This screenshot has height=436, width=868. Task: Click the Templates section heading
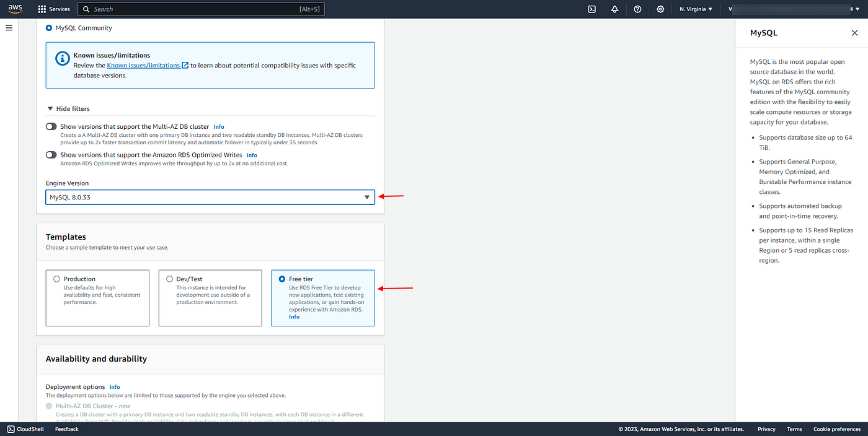pyautogui.click(x=66, y=237)
